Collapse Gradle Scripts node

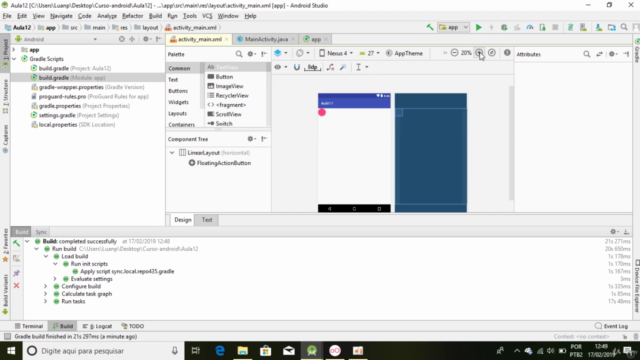pos(14,59)
